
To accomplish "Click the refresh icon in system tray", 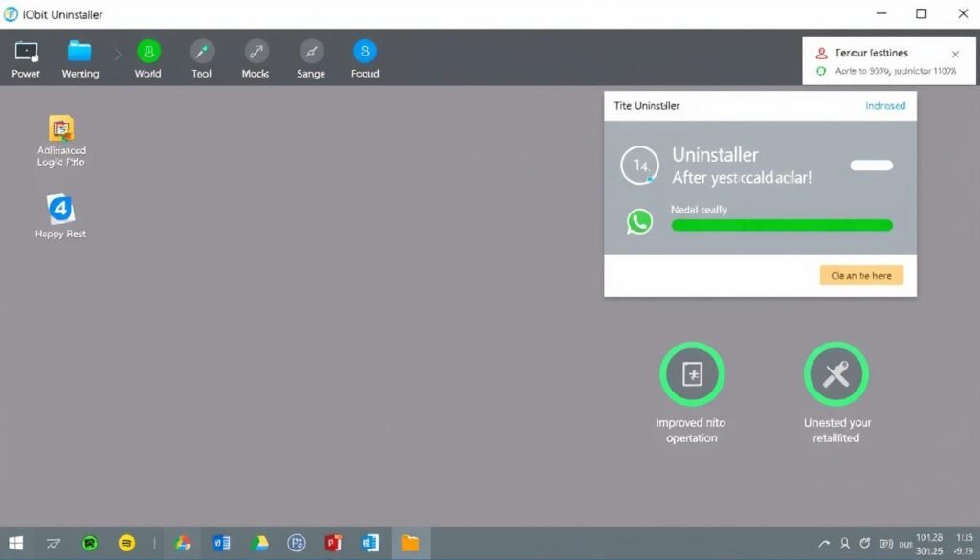I will [x=865, y=543].
